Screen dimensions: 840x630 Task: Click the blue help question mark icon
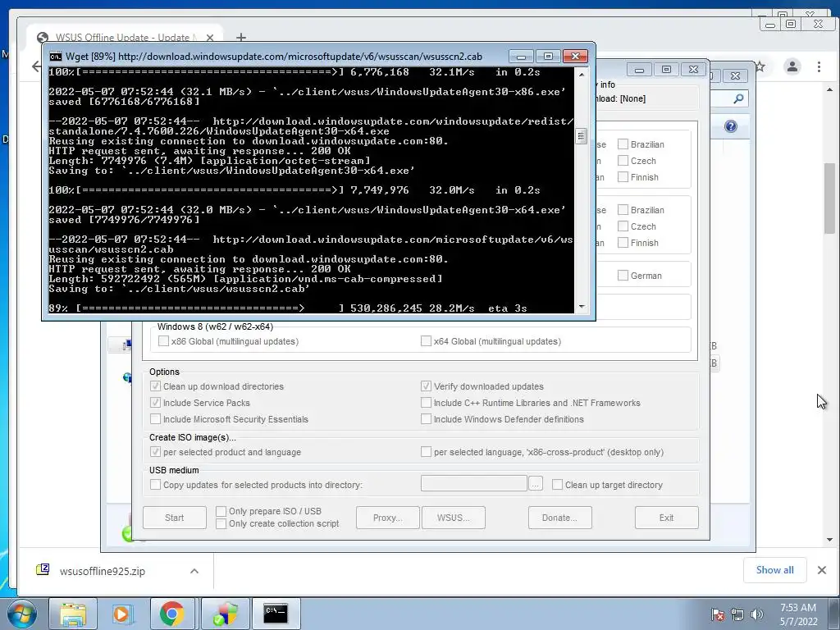pos(731,126)
